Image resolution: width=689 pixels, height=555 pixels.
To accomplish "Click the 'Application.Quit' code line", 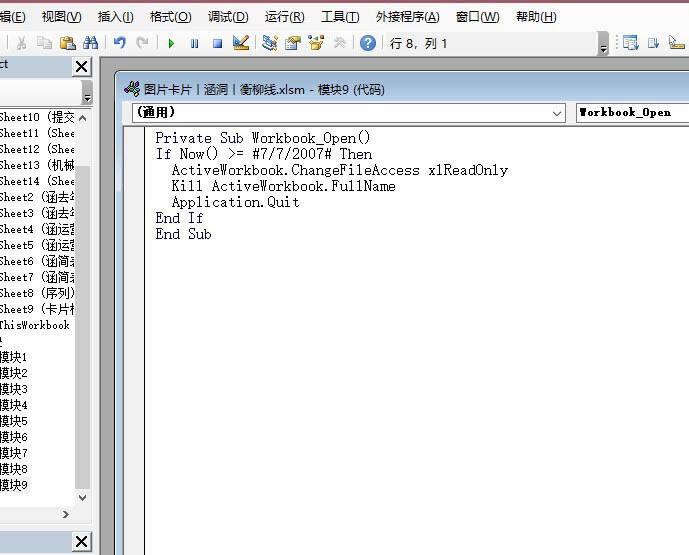I will 236,202.
